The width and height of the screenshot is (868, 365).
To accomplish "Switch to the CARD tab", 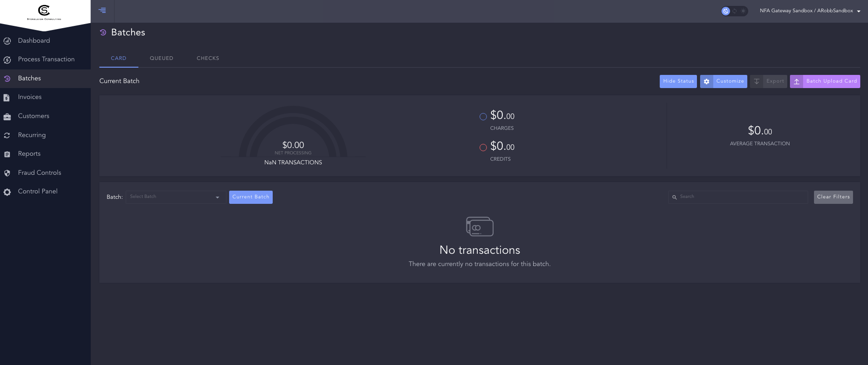I will point(119,59).
